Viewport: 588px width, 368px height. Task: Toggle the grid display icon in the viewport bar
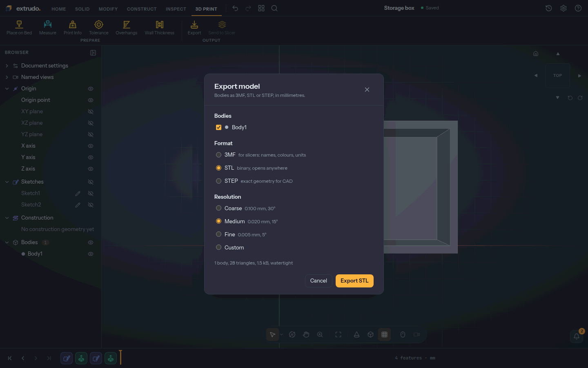[384, 334]
